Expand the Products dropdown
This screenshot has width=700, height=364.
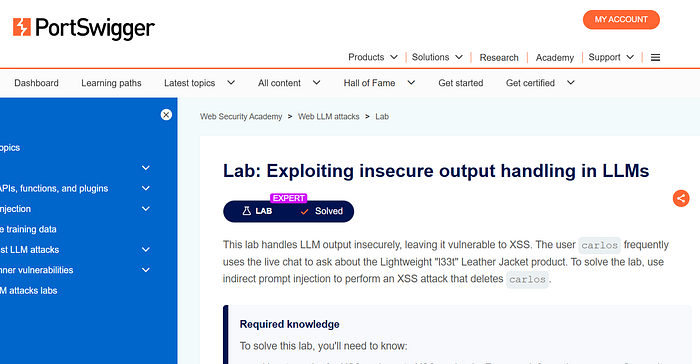373,57
